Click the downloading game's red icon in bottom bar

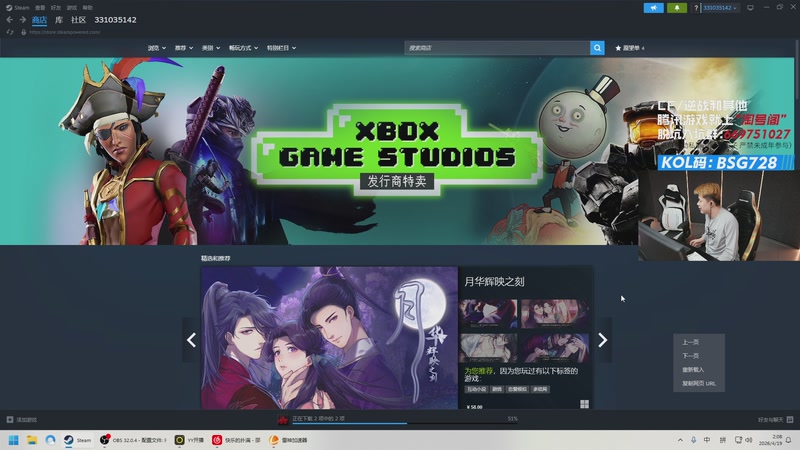coord(283,419)
